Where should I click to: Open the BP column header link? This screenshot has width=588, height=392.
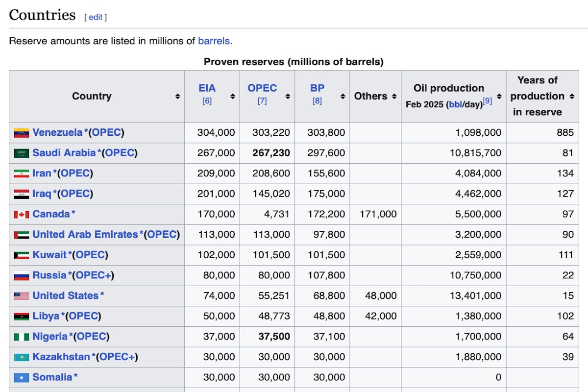tap(317, 88)
